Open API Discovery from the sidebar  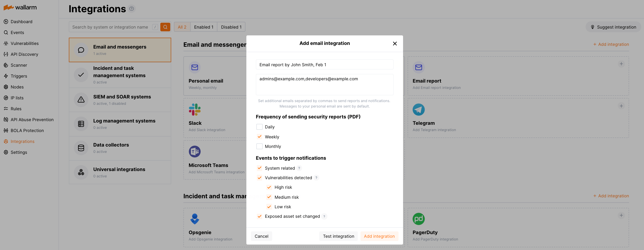pyautogui.click(x=24, y=54)
